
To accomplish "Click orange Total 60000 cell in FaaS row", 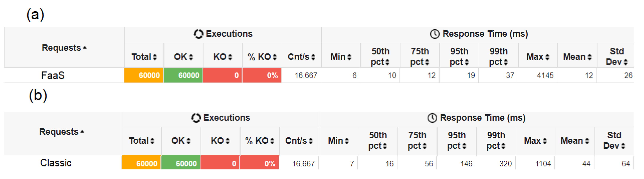I will click(x=144, y=75).
